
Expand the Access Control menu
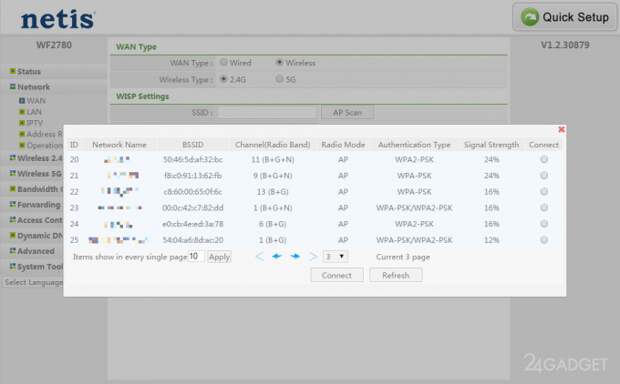coord(36,220)
